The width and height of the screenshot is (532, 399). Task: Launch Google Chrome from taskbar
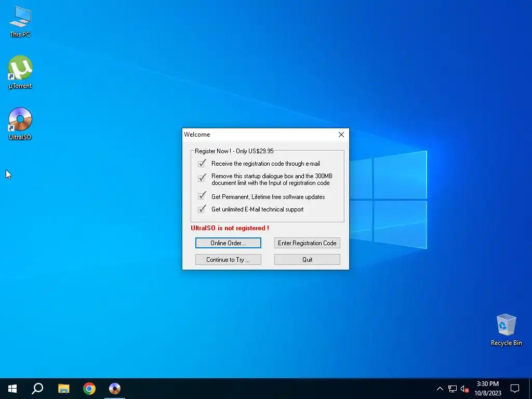coord(89,389)
